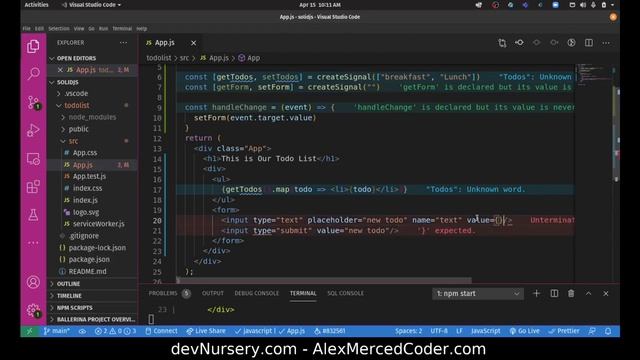The image size is (640, 360).
Task: Split the terminal panel
Action: click(x=554, y=293)
